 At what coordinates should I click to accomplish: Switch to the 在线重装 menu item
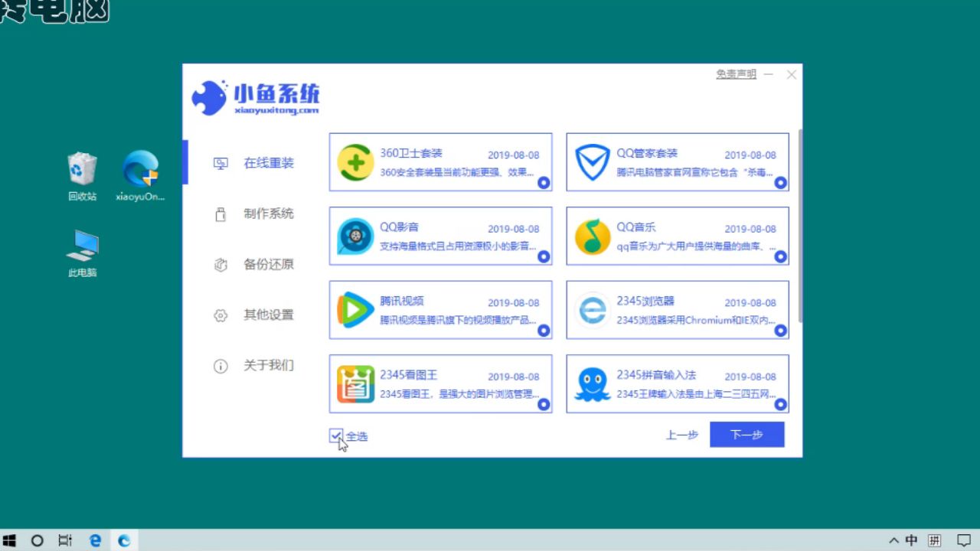[x=269, y=163]
